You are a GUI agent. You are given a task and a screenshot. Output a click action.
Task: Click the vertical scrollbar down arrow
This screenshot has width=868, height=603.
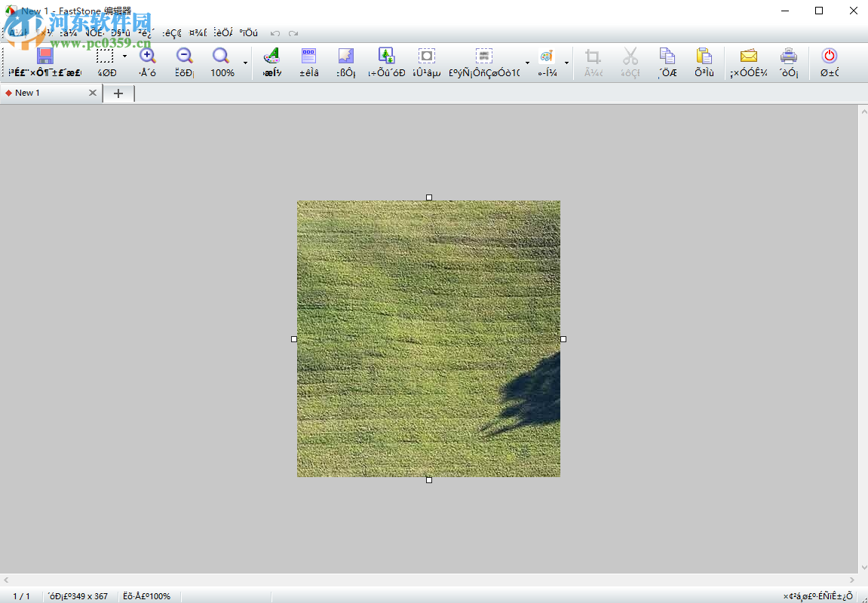point(863,567)
